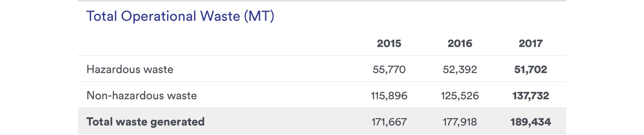Select the 2015 non-hazardous value 115,896

point(389,96)
